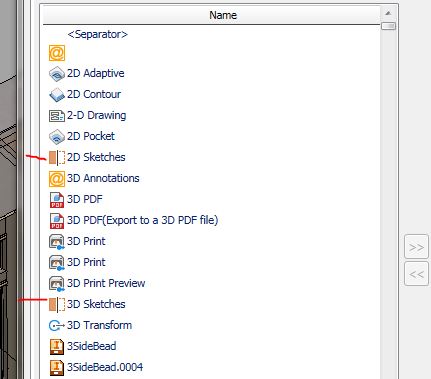Click the >> add command button
This screenshot has width=431, height=379.
click(x=416, y=247)
